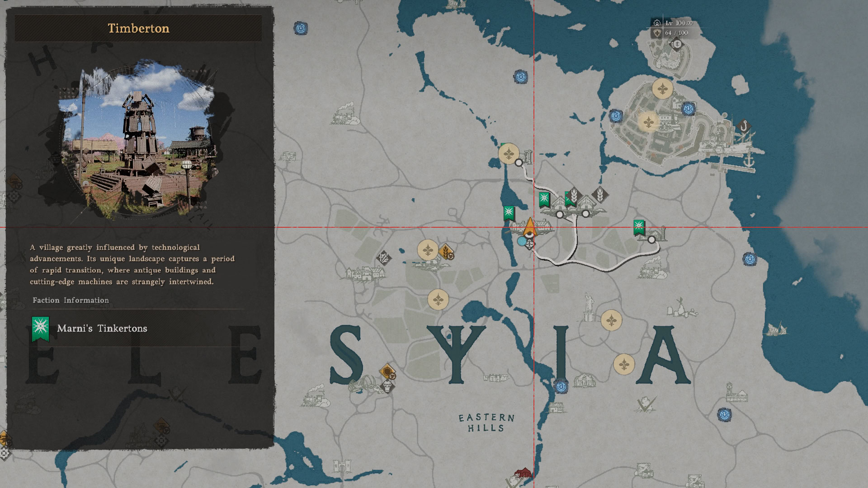The height and width of the screenshot is (488, 868).
Task: Select the dark wheat icon overlapping a green flag
Action: point(574,195)
